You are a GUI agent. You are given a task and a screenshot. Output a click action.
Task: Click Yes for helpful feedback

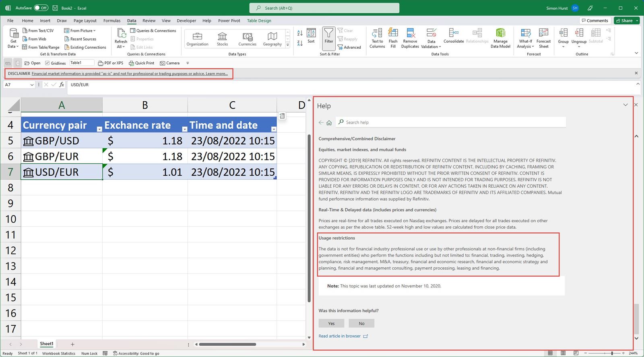(x=331, y=323)
